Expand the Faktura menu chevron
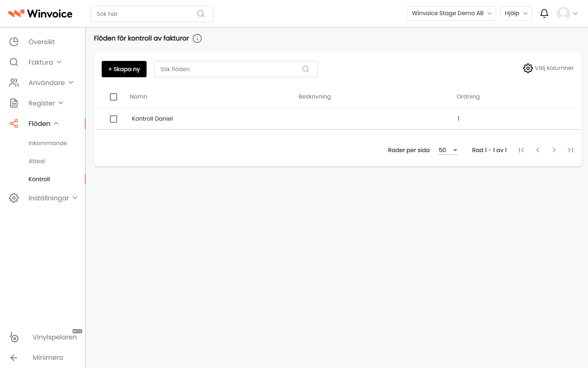The height and width of the screenshot is (368, 588). click(59, 62)
